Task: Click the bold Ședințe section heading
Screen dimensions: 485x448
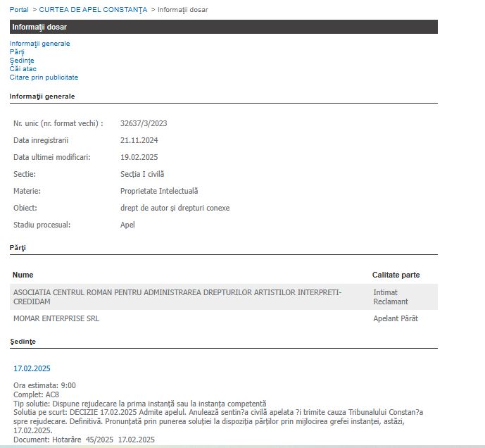Action: click(x=23, y=341)
